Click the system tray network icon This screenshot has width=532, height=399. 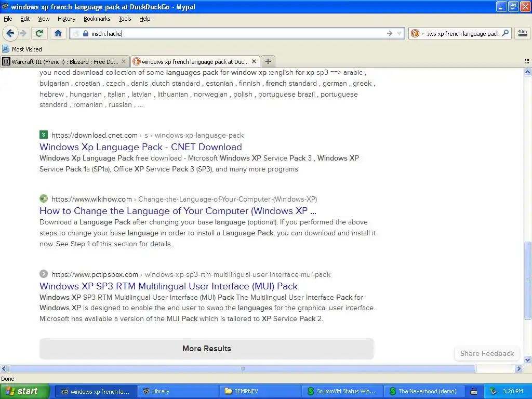point(494,391)
